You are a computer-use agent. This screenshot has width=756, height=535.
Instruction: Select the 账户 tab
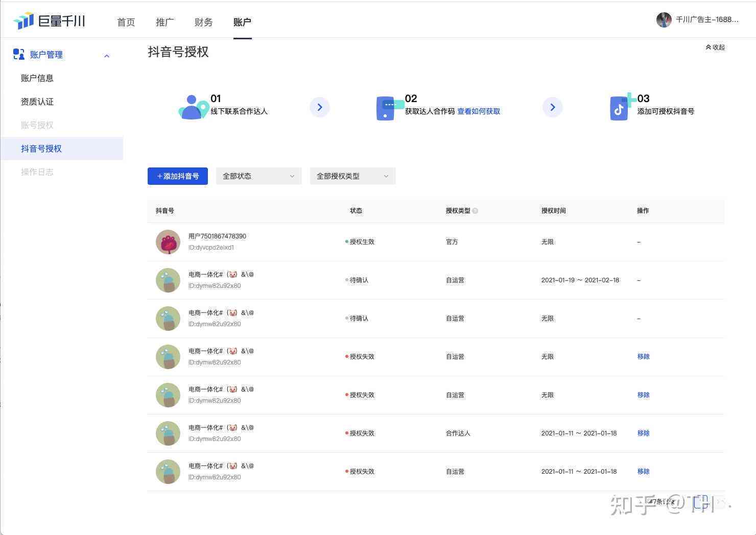point(242,22)
